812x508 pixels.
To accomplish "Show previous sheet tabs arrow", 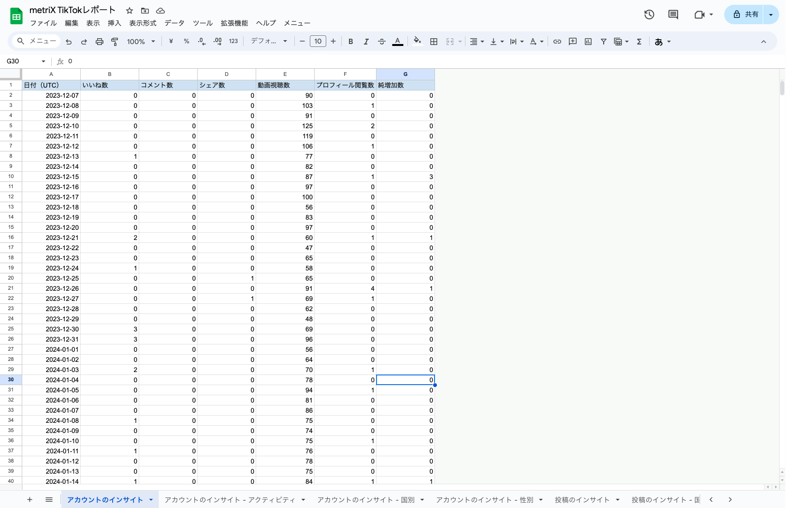I will (x=711, y=499).
